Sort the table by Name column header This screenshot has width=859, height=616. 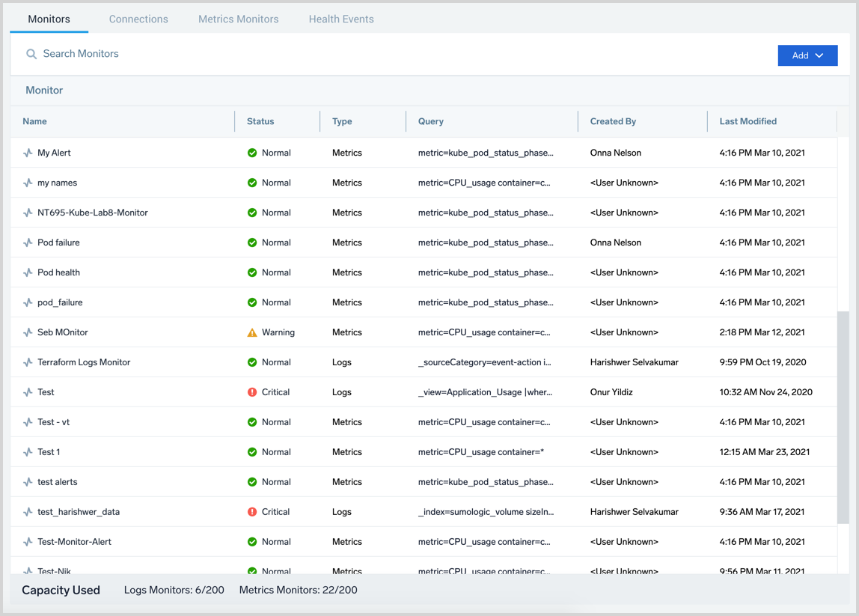click(x=35, y=121)
